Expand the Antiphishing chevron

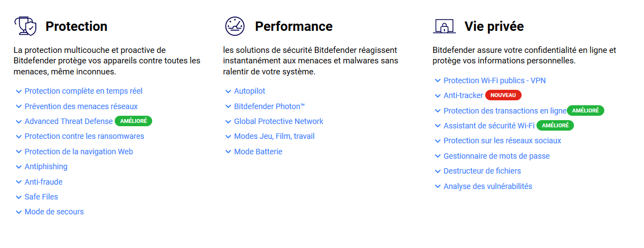pyautogui.click(x=19, y=167)
